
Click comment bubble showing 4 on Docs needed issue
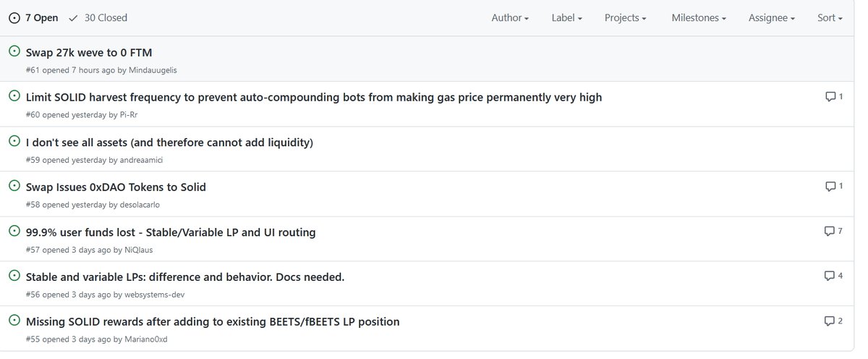click(833, 276)
